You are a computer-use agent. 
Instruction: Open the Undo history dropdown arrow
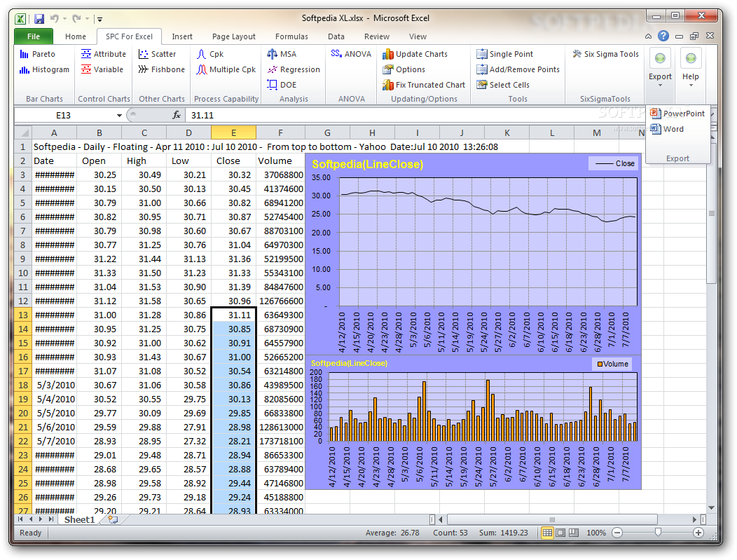[x=65, y=19]
